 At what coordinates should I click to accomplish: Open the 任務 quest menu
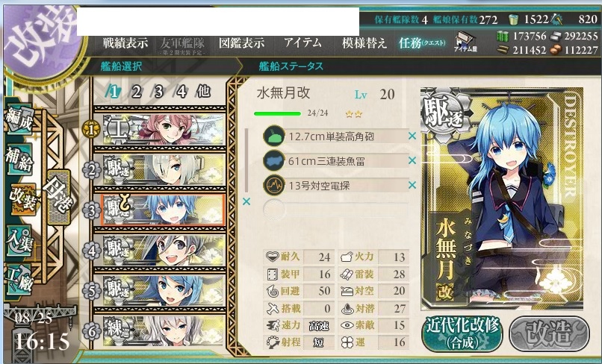pos(421,43)
